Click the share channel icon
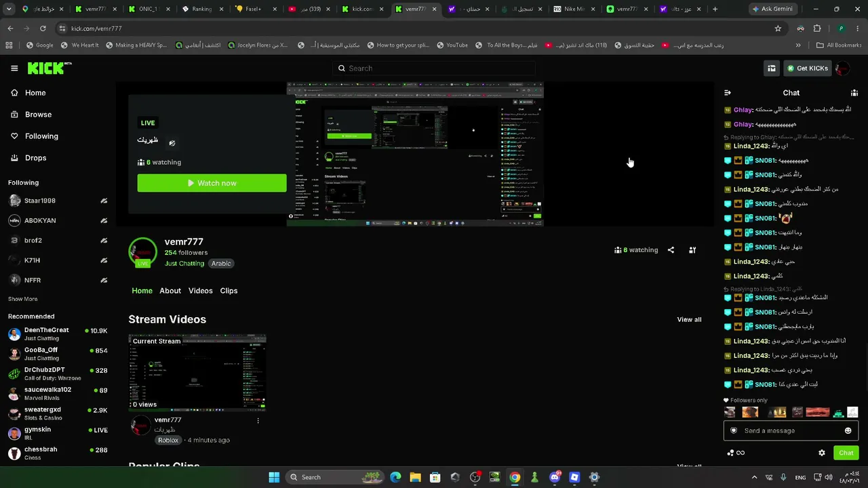Screen dimensions: 868x488 tap(671, 250)
